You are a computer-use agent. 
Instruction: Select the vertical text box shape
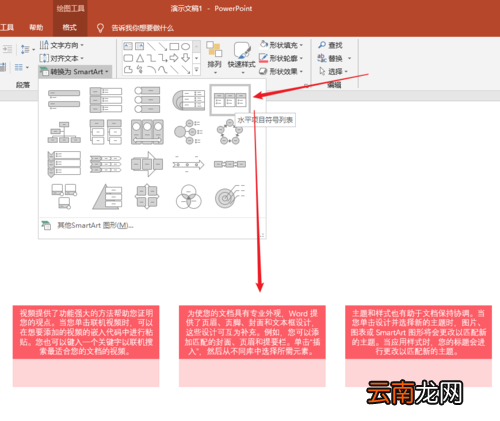(x=140, y=46)
